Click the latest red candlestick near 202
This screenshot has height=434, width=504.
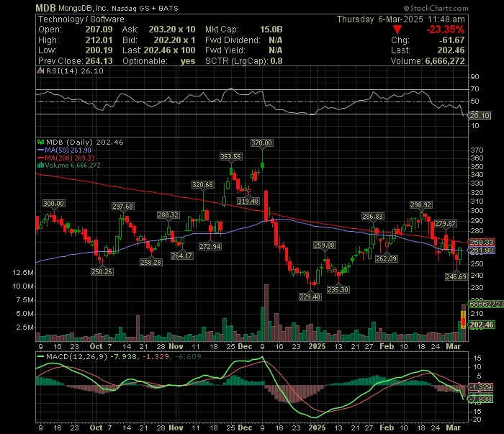coord(463,320)
